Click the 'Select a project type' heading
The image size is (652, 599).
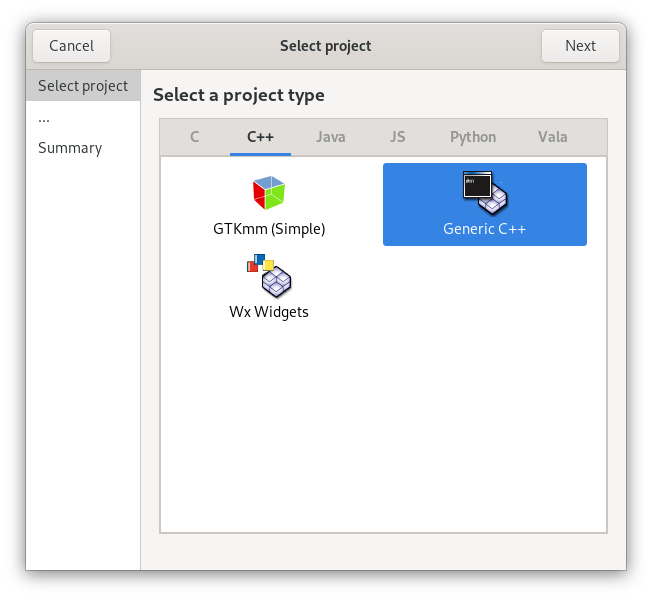pyautogui.click(x=239, y=96)
